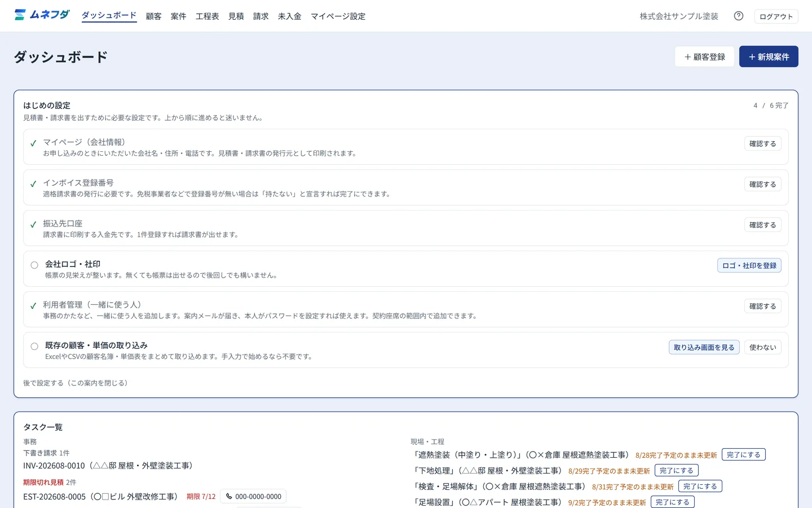Click 確認する for 利用者管理
Image resolution: width=812 pixels, height=508 pixels.
tap(762, 306)
